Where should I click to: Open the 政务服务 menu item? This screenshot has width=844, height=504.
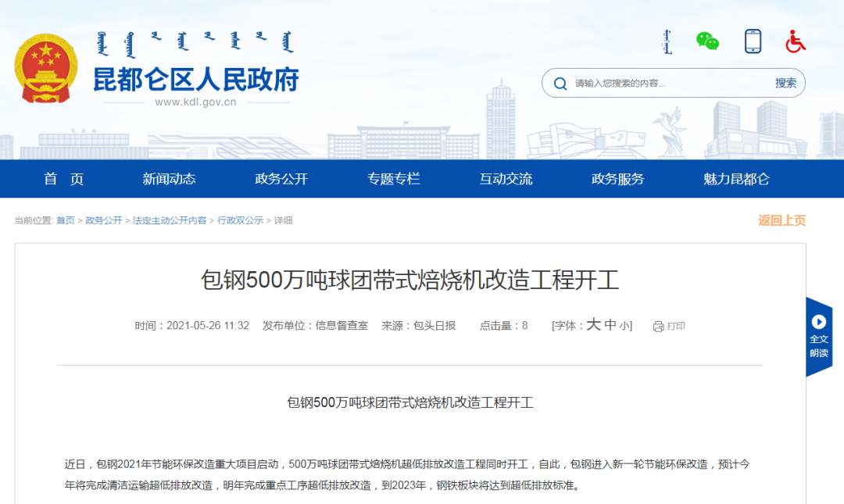tap(618, 179)
